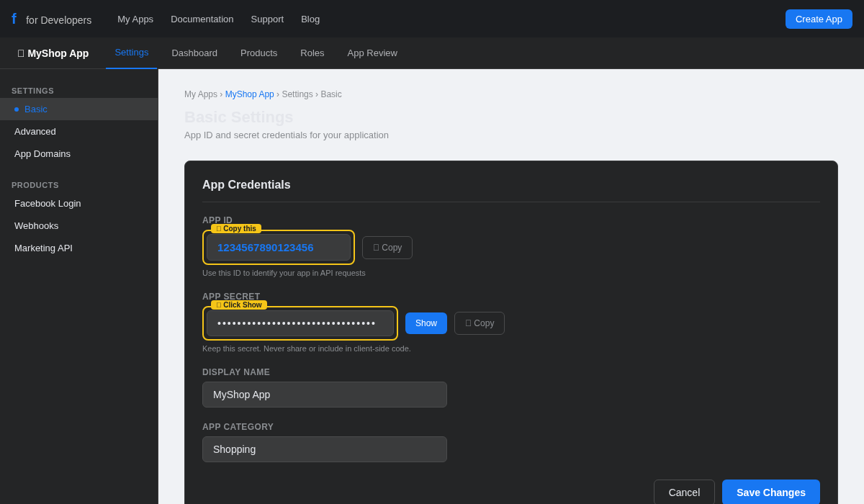Select Advanced in the settings sidebar
The image size is (864, 504).
[x=79, y=132]
